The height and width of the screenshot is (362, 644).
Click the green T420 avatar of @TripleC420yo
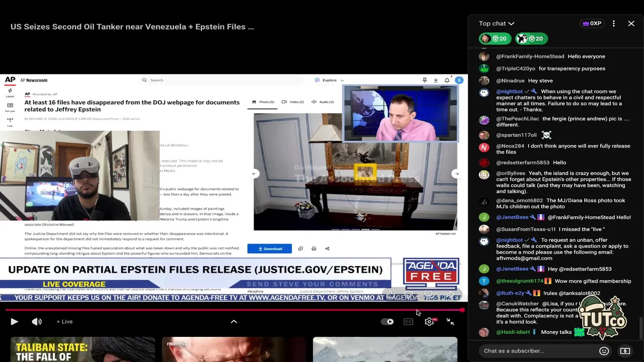[484, 68]
